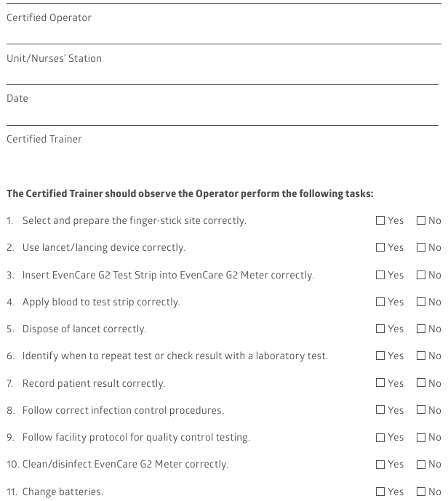Tick Yes for Change batteries

(380, 492)
